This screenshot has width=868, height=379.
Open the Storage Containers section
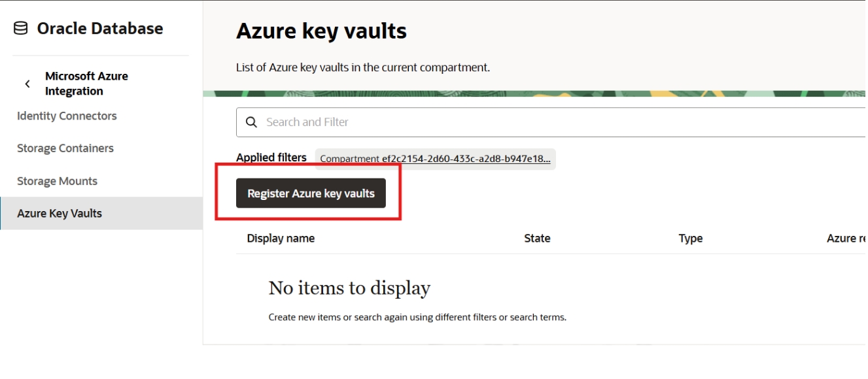click(65, 148)
